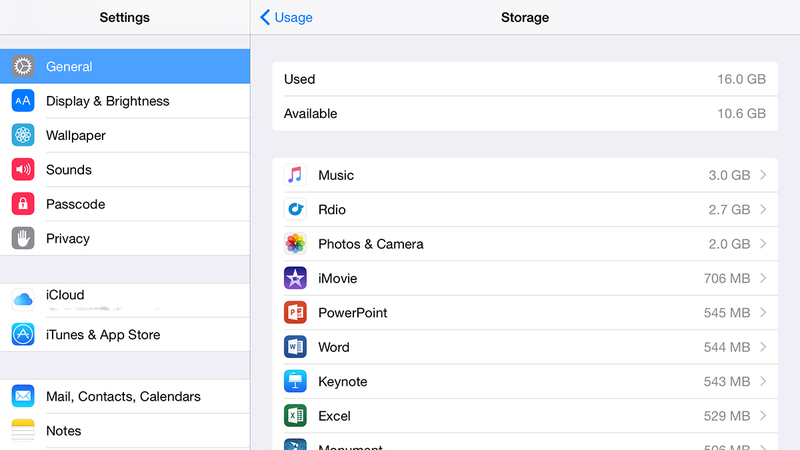Tap the Excel app icon
Screen dimensions: 800x450
(295, 416)
